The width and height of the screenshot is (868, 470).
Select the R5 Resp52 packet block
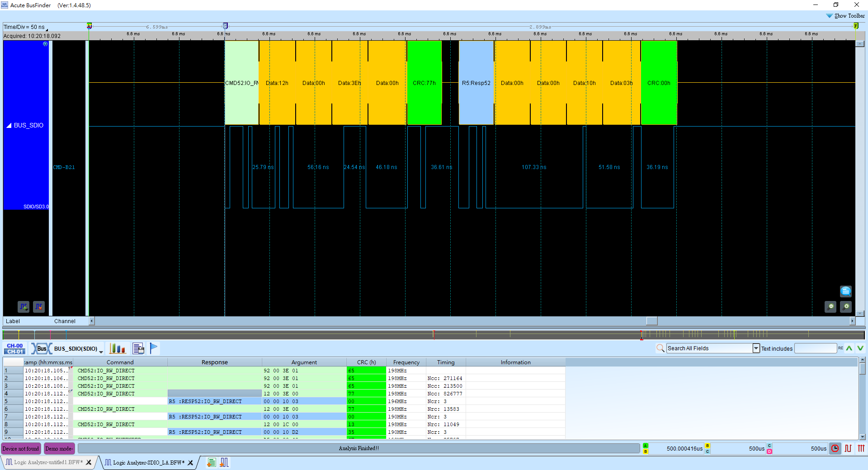pyautogui.click(x=476, y=83)
